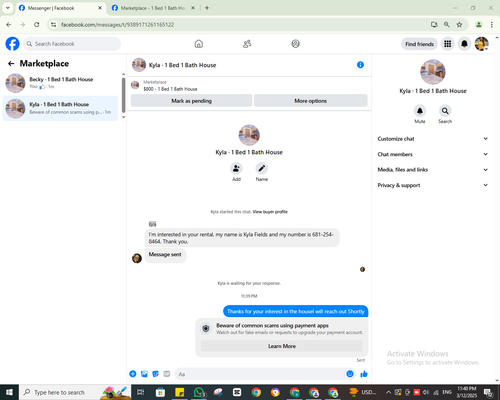
Task: Send a thumbs-up like
Action: [364, 374]
